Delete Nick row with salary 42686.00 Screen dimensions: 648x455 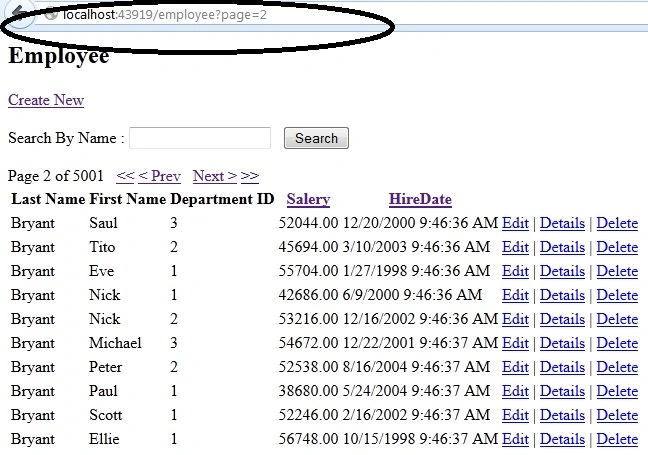[617, 295]
